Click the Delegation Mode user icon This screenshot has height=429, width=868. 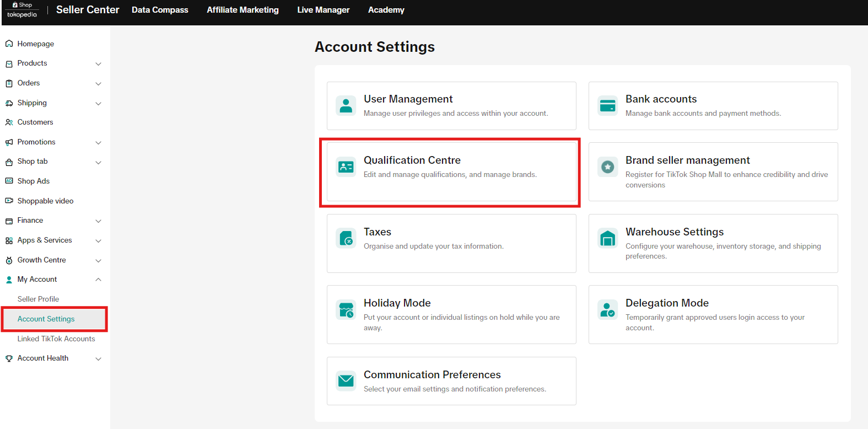pos(607,310)
